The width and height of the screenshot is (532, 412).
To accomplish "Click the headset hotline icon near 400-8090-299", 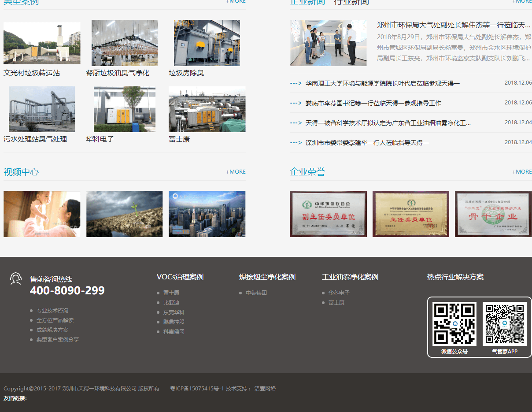I will pyautogui.click(x=16, y=279).
